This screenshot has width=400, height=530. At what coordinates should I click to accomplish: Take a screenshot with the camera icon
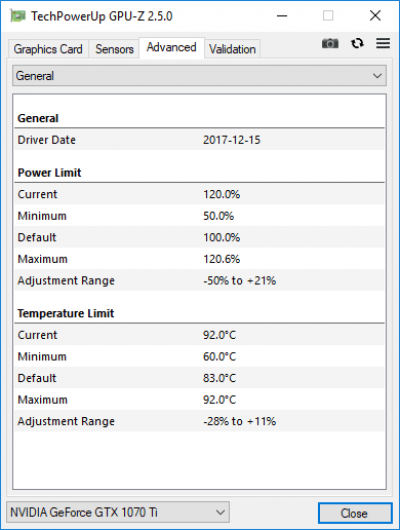tap(330, 43)
